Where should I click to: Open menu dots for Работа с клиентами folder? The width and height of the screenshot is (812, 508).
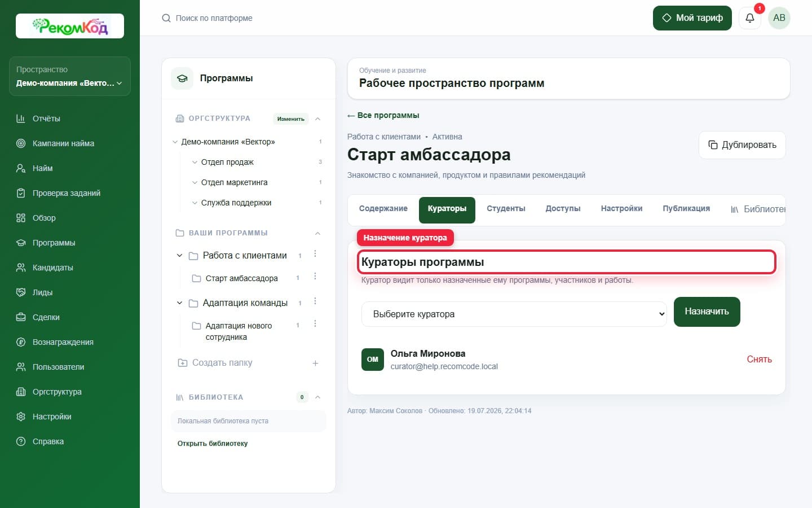(315, 254)
